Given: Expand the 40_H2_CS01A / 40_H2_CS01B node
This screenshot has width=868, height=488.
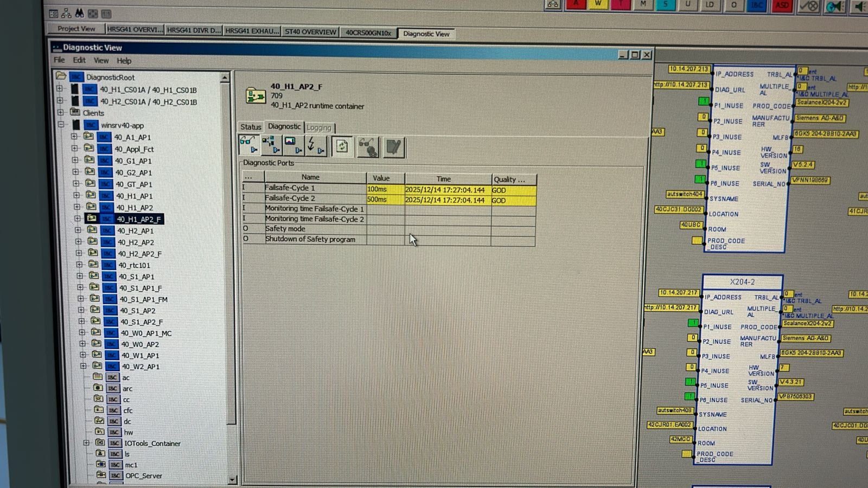Looking at the screenshot, I should coord(60,101).
